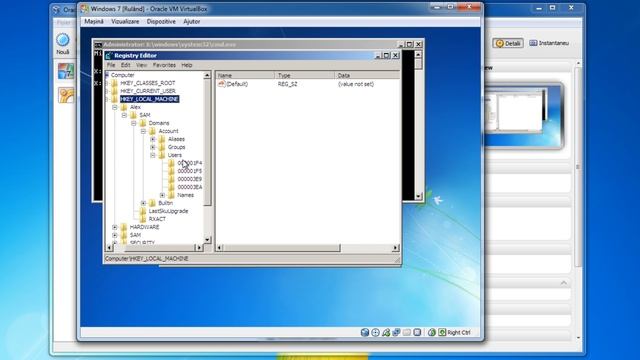Click the Right Ctrl host key indicator icon
Image resolution: width=640 pixels, height=360 pixels.
[x=442, y=333]
